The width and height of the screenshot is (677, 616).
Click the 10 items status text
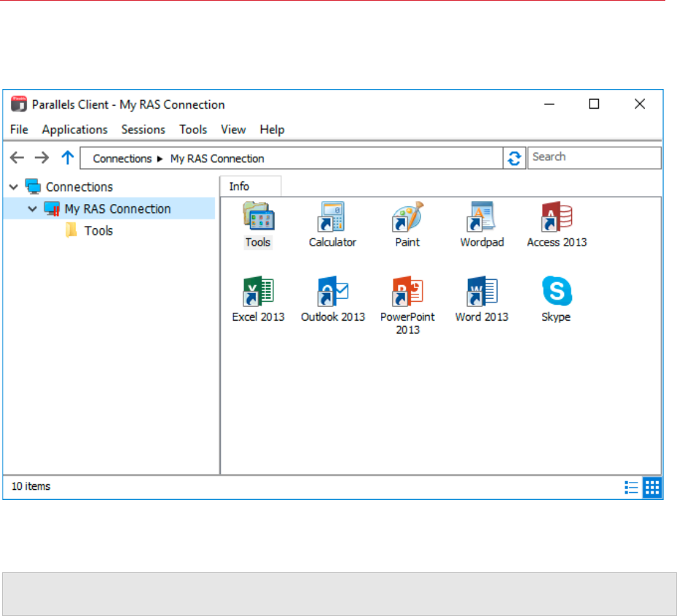click(31, 486)
